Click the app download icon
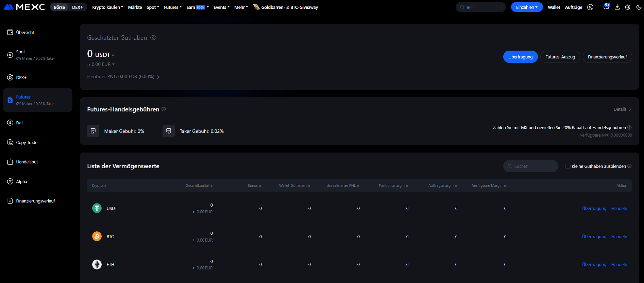This screenshot has height=283, width=644. (x=617, y=7)
